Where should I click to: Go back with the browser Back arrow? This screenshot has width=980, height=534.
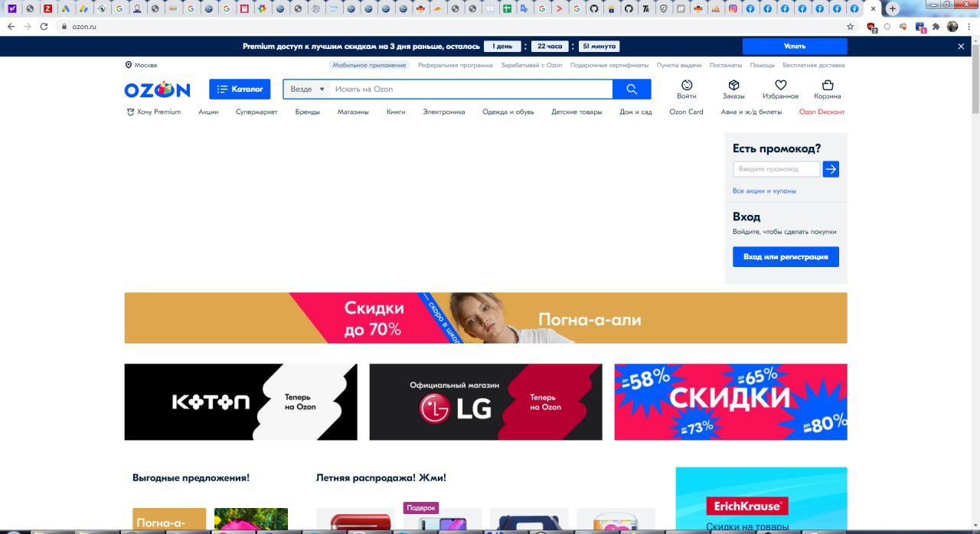coord(11,26)
